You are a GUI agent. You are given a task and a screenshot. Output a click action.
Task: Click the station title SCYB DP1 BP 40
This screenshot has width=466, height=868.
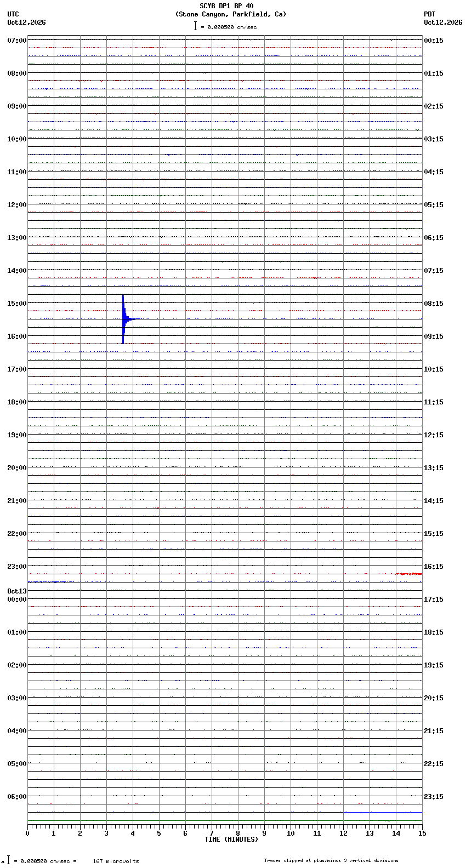click(226, 6)
